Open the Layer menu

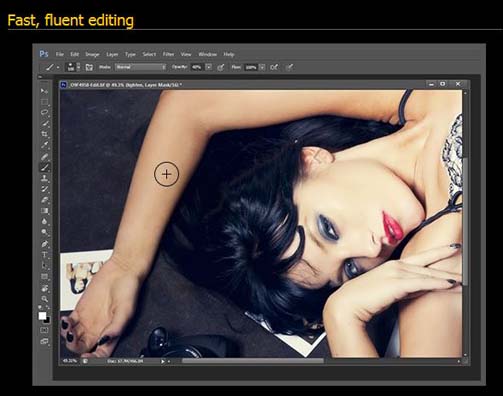(x=112, y=54)
